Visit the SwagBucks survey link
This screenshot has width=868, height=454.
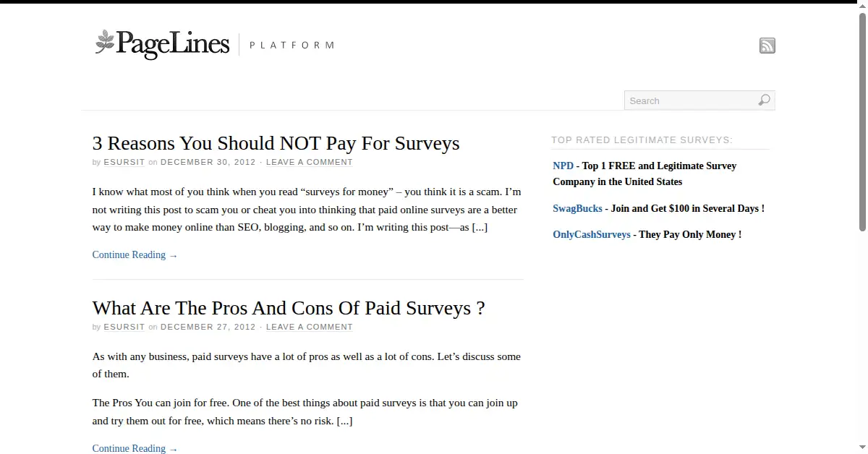coord(577,208)
